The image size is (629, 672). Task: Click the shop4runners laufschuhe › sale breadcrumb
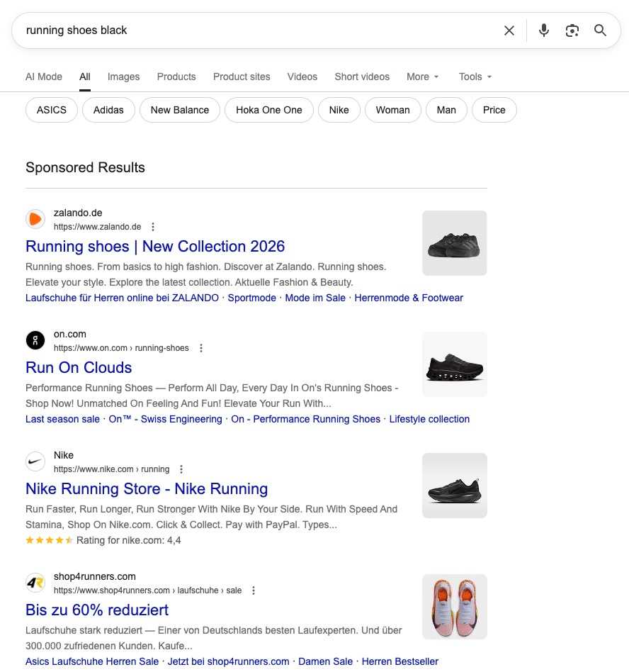click(148, 590)
